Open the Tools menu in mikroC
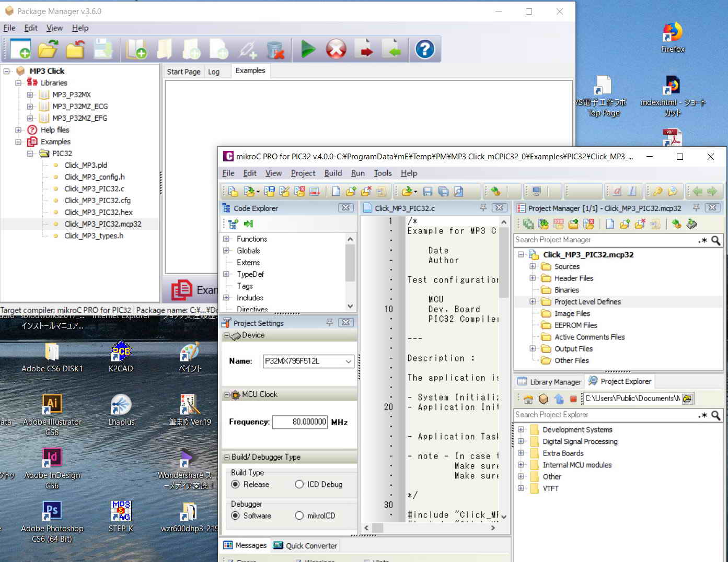 pyautogui.click(x=383, y=173)
